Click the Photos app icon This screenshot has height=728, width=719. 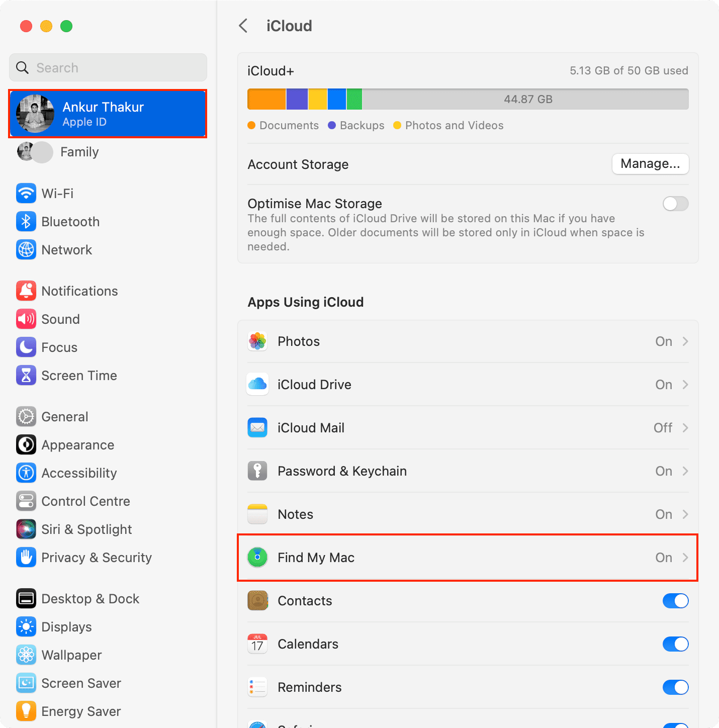click(257, 341)
